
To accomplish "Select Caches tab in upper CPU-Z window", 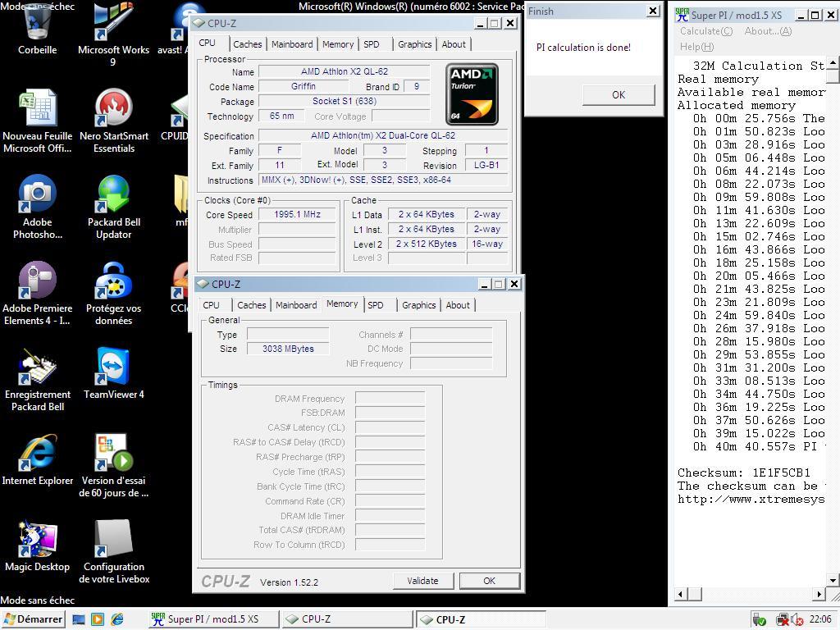I will click(248, 44).
